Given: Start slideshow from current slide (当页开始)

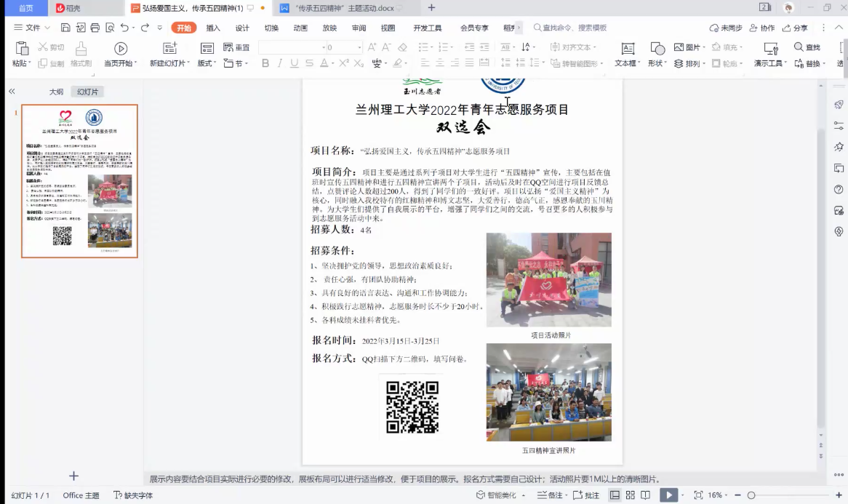Looking at the screenshot, I should point(121,49).
